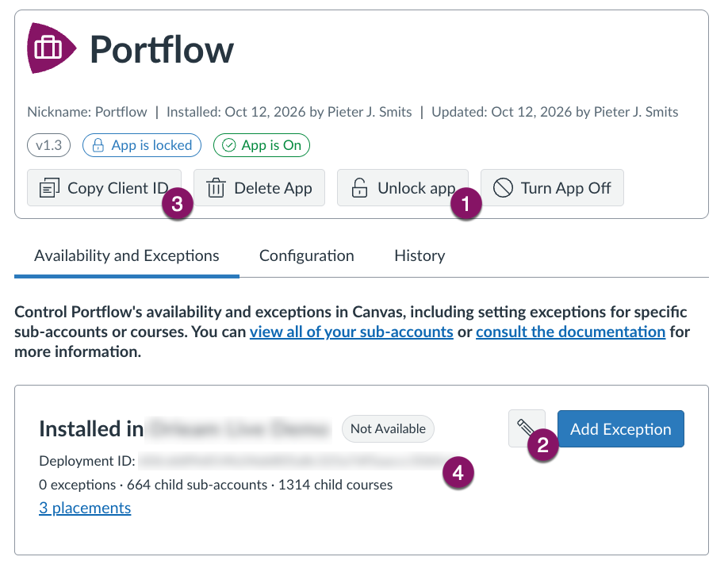Follow the 'consult the documentation' link
The image size is (728, 572).
571,332
